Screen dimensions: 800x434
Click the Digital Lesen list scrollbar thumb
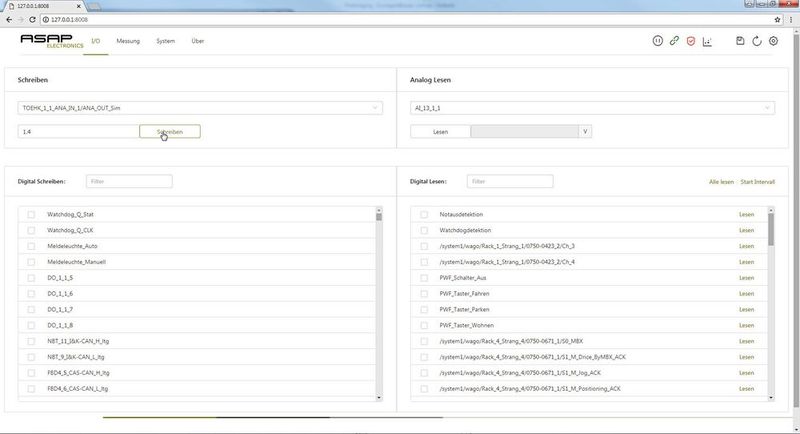click(771, 229)
